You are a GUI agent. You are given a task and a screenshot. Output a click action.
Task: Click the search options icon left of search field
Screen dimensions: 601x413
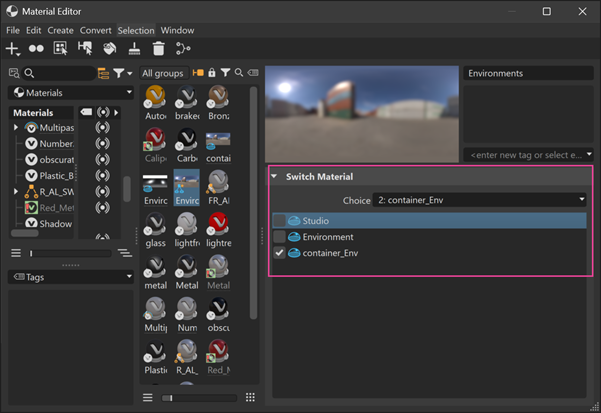point(14,73)
